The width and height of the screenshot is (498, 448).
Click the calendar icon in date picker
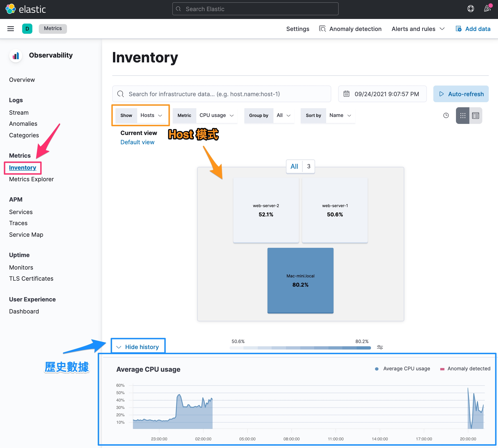[346, 94]
